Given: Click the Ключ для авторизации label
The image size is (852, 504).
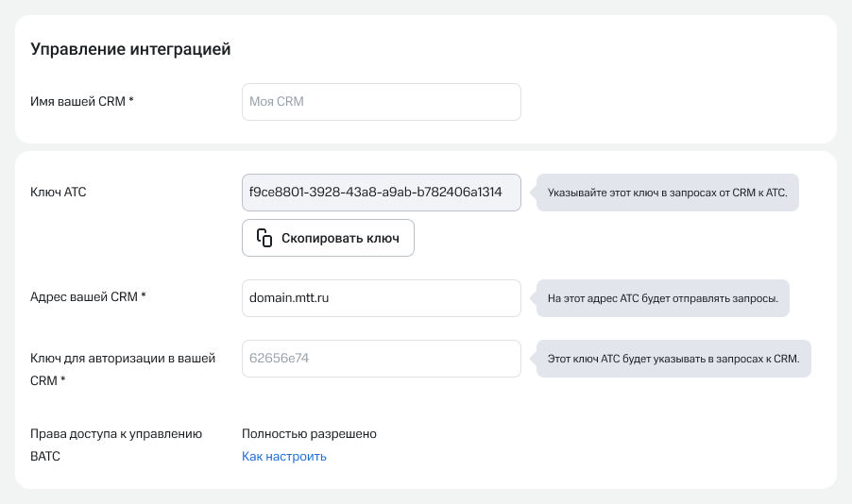Looking at the screenshot, I should coord(123,359).
